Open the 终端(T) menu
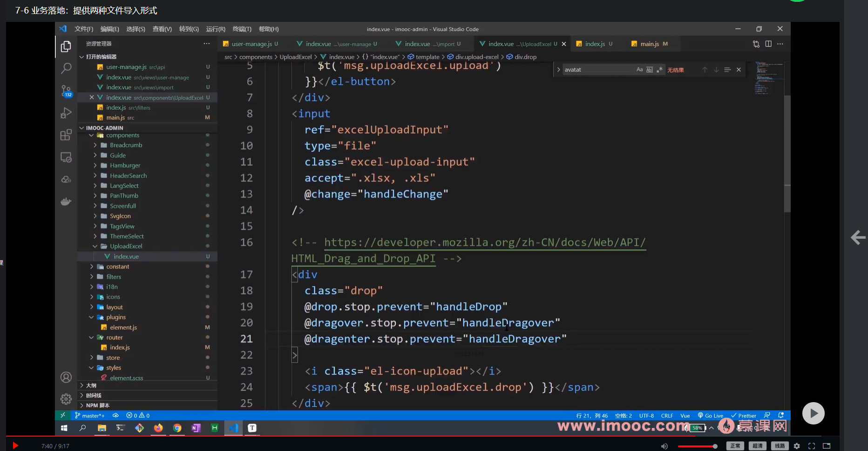Screen dimensions: 868x451 (x=242, y=29)
